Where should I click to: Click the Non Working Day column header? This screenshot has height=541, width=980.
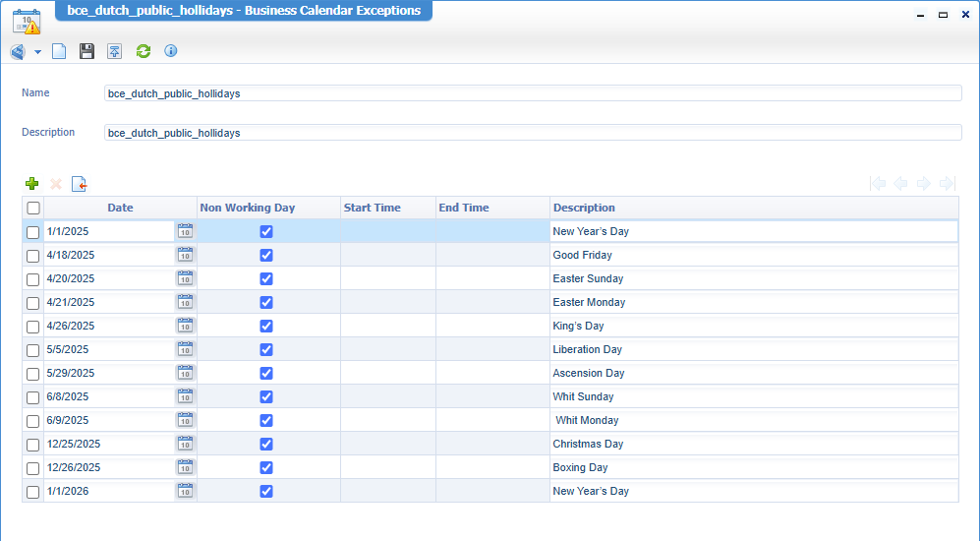[x=248, y=208]
